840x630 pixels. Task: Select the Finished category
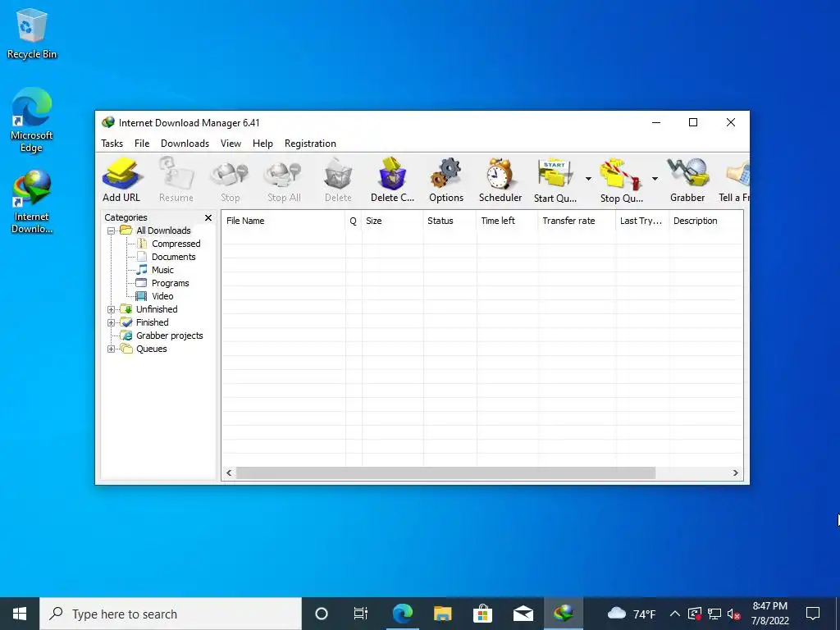click(152, 322)
